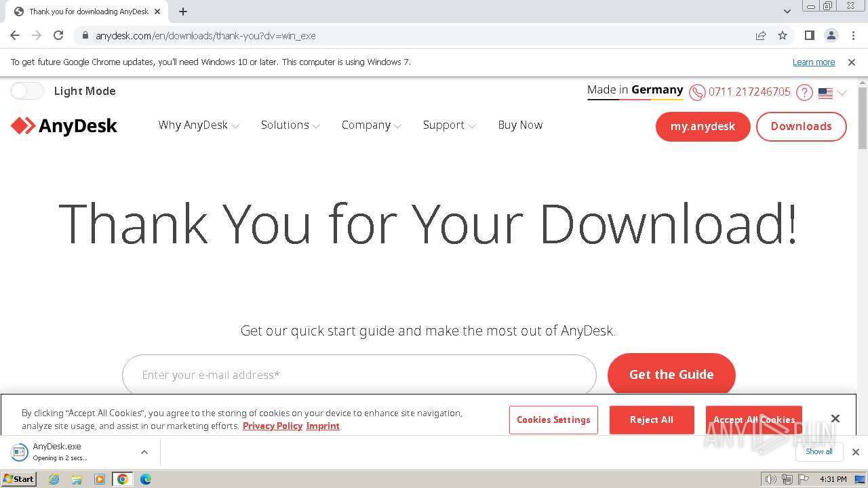Click the Downloads button
868x488 pixels.
point(801,127)
